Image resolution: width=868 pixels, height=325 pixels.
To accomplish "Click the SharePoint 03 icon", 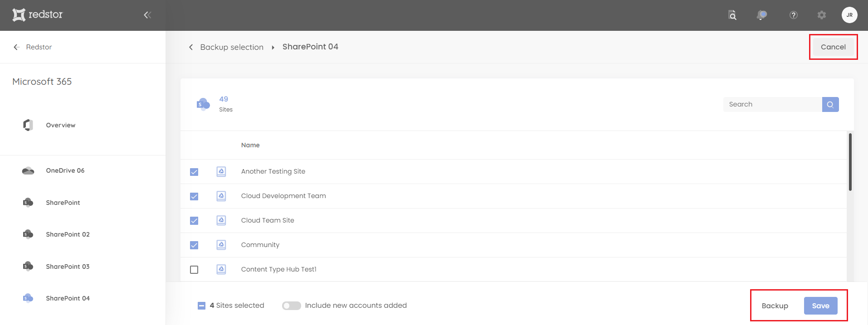I will (x=28, y=267).
